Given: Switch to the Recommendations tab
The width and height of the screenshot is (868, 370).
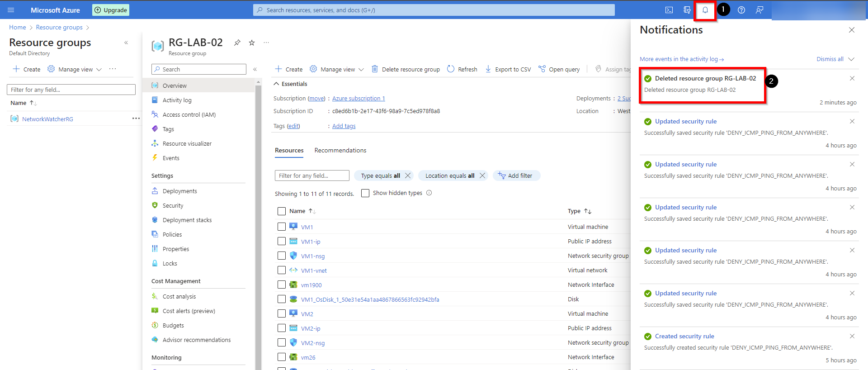Looking at the screenshot, I should pyautogui.click(x=340, y=150).
